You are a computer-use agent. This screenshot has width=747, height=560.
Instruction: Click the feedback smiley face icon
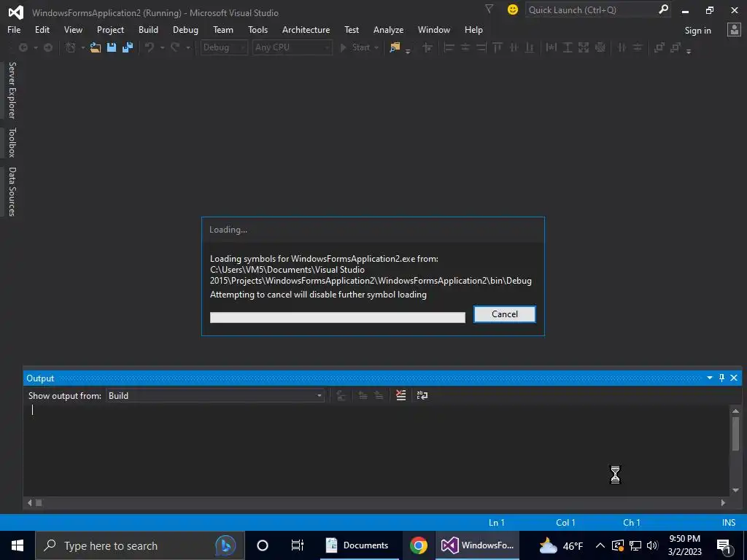pyautogui.click(x=513, y=9)
